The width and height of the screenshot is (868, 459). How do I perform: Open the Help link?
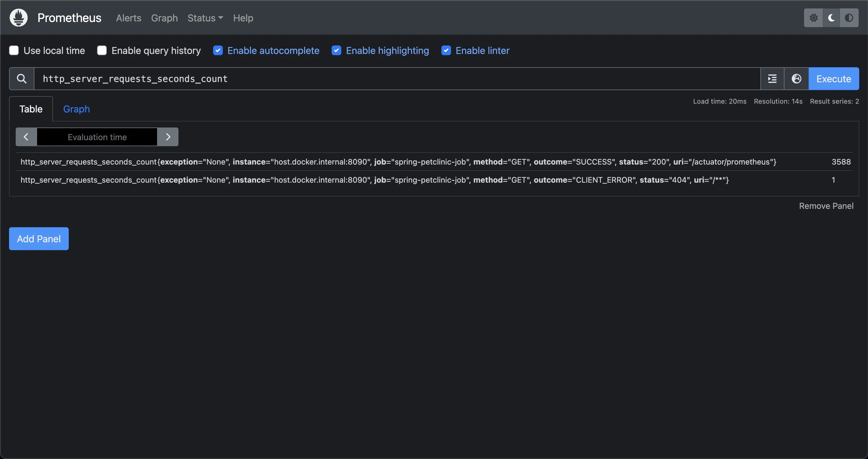click(243, 18)
